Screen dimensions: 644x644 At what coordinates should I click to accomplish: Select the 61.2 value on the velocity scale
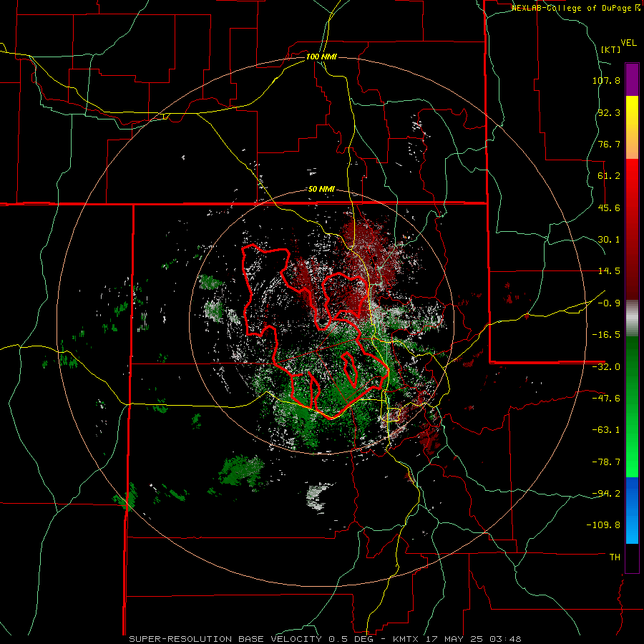(609, 176)
